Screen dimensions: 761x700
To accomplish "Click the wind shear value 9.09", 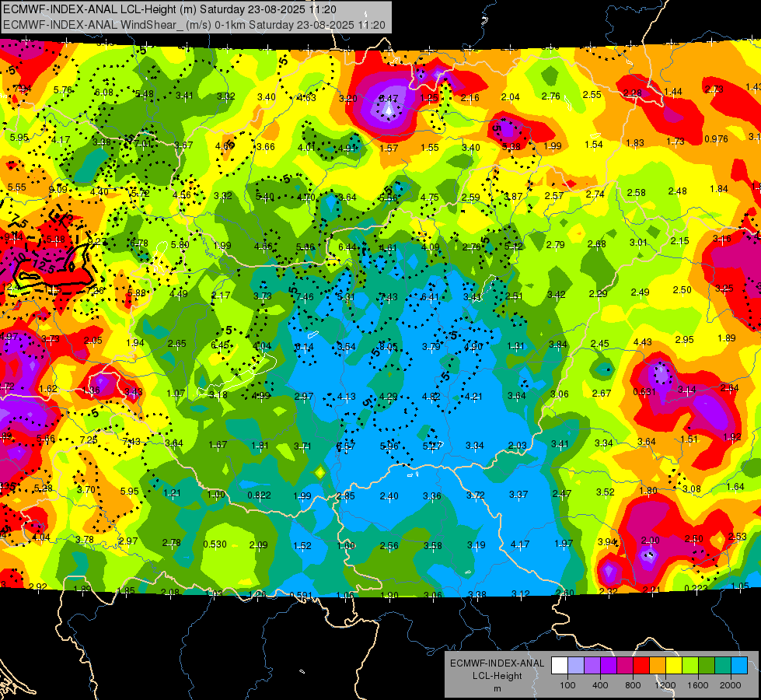I will (x=58, y=189).
